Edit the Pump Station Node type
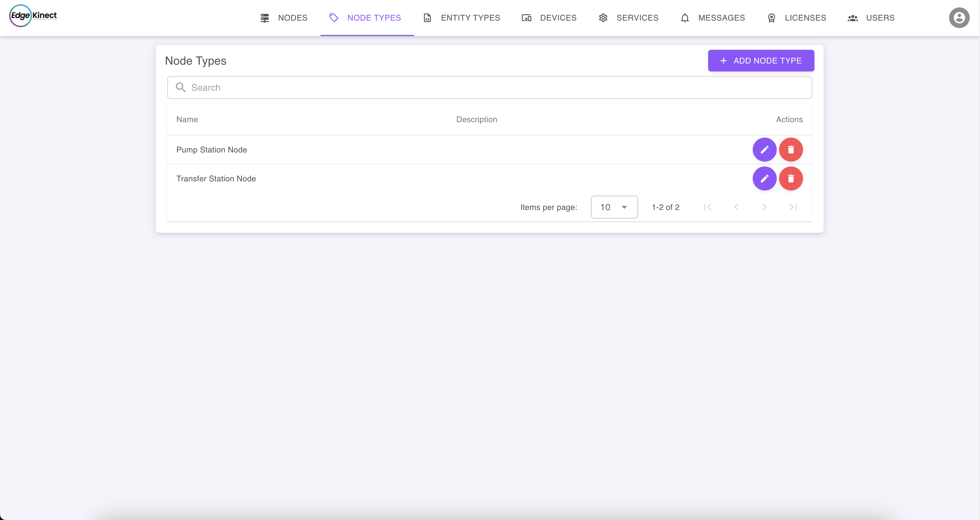The height and width of the screenshot is (520, 980). [x=764, y=150]
